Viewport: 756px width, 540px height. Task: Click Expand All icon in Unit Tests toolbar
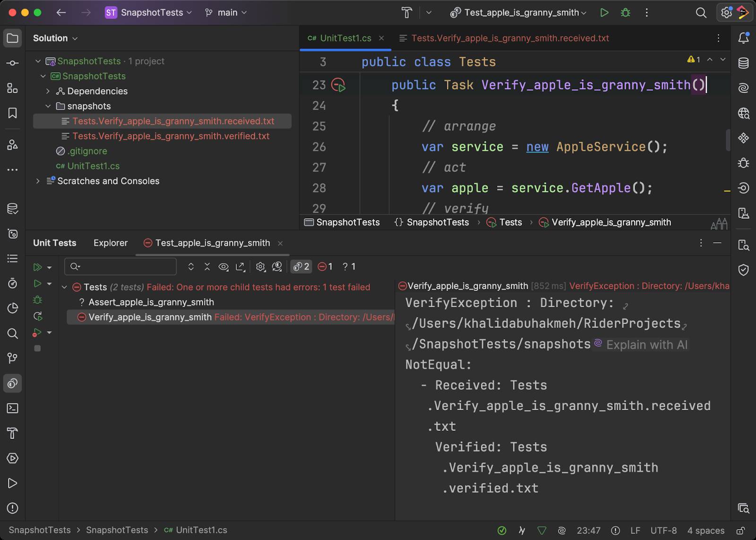click(x=191, y=267)
